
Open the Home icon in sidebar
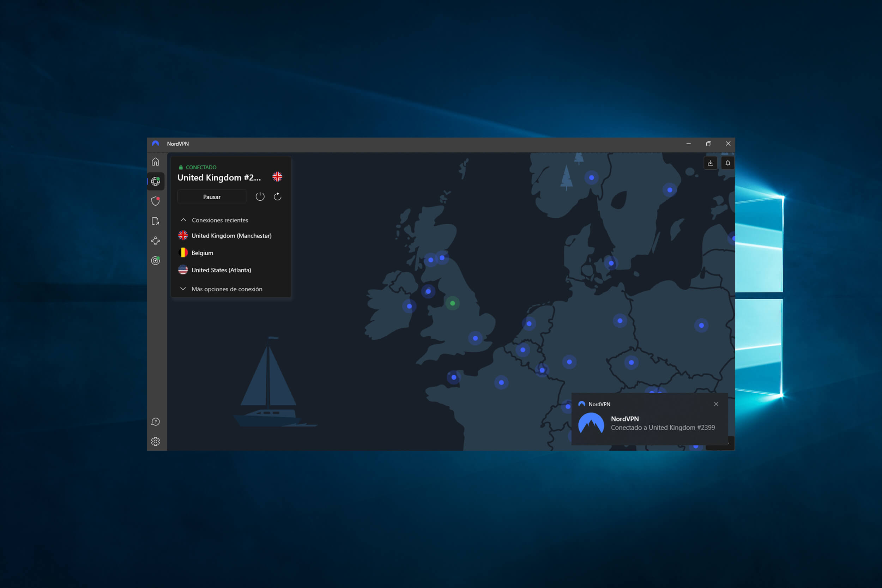point(155,162)
